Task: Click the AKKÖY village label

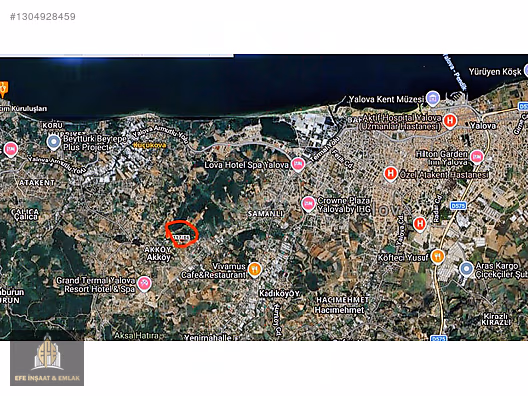Action: 158,250
